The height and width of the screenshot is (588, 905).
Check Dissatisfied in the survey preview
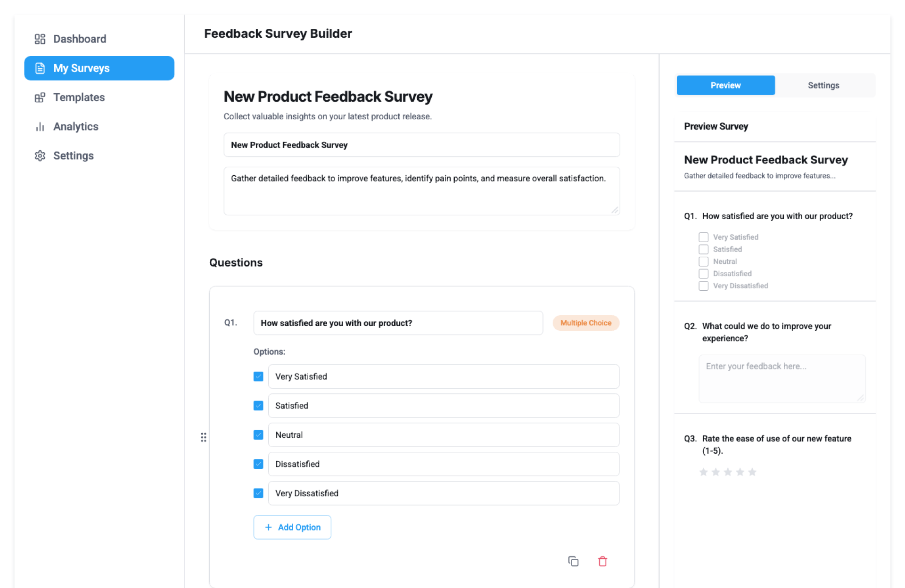coord(703,274)
